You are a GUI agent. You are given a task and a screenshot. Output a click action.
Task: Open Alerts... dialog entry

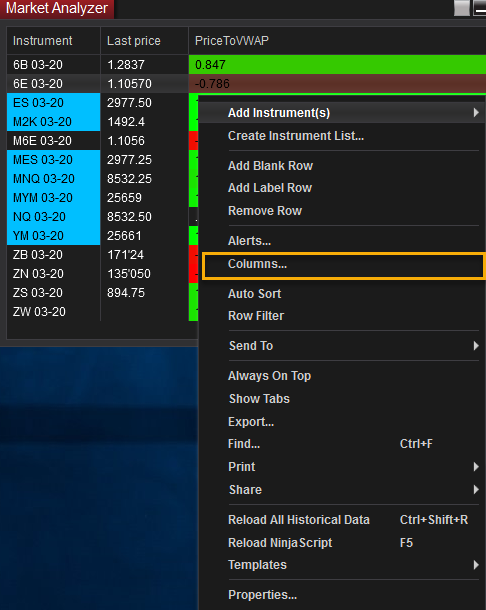click(249, 241)
